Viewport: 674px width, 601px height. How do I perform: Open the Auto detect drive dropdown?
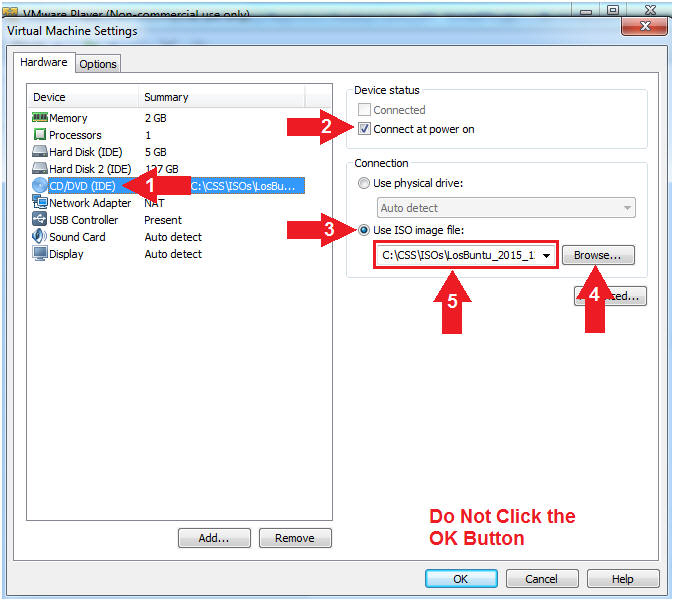(x=506, y=208)
